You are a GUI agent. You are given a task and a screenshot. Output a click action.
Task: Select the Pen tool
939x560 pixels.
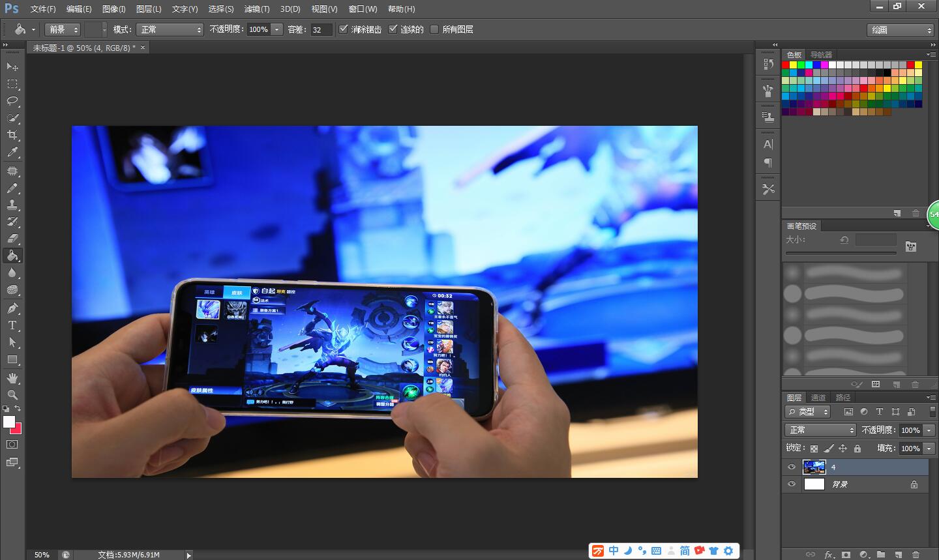pos(12,308)
